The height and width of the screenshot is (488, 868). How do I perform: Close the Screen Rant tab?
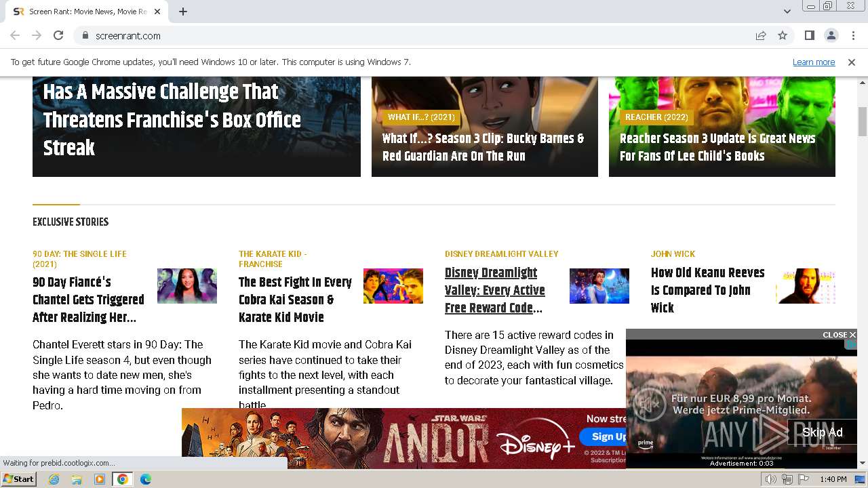coord(157,12)
